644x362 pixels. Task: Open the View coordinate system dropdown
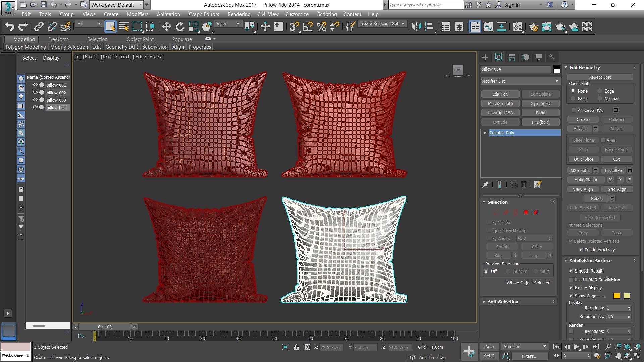pos(228,24)
